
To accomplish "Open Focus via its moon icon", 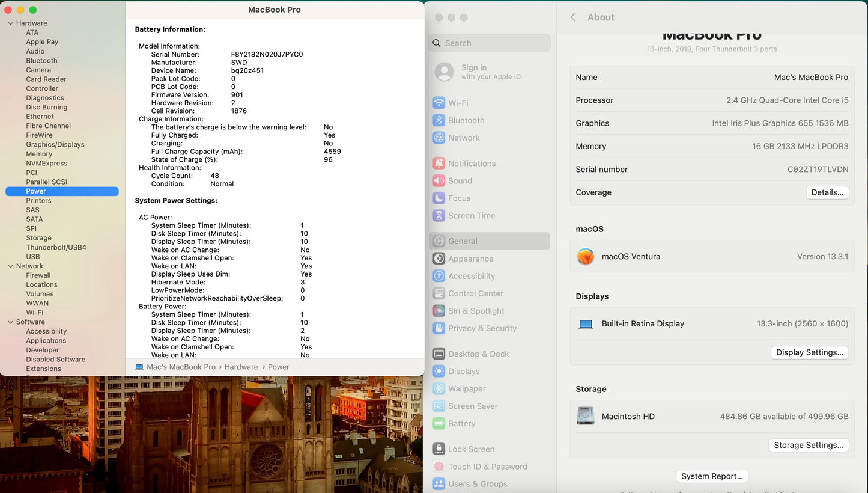I will coord(439,198).
